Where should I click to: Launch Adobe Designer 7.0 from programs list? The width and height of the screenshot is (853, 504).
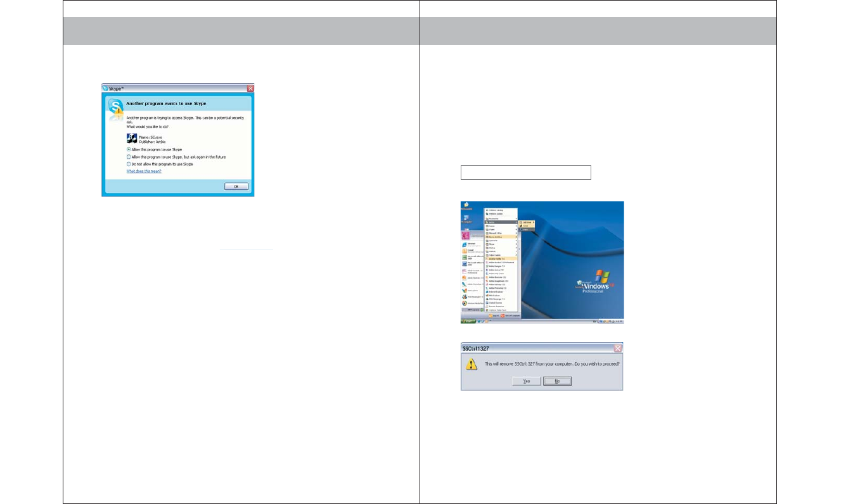pyautogui.click(x=501, y=266)
